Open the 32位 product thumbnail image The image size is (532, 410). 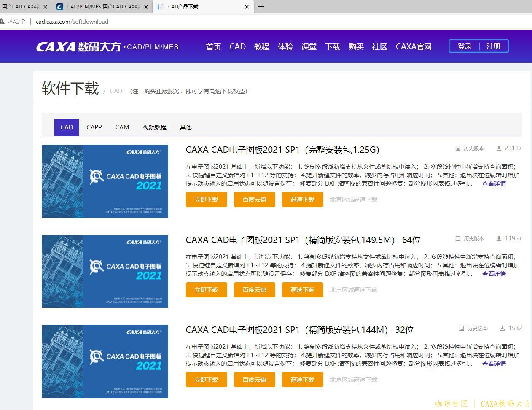pyautogui.click(x=105, y=361)
